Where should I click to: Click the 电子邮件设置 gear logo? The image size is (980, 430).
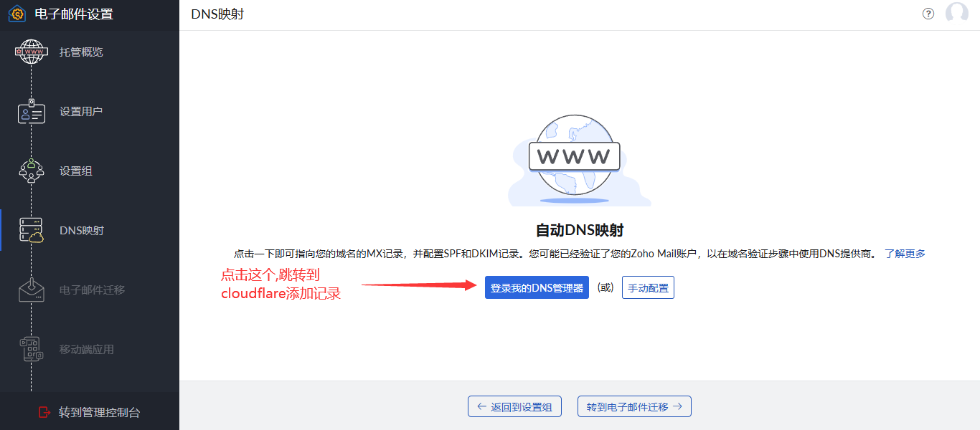17,14
